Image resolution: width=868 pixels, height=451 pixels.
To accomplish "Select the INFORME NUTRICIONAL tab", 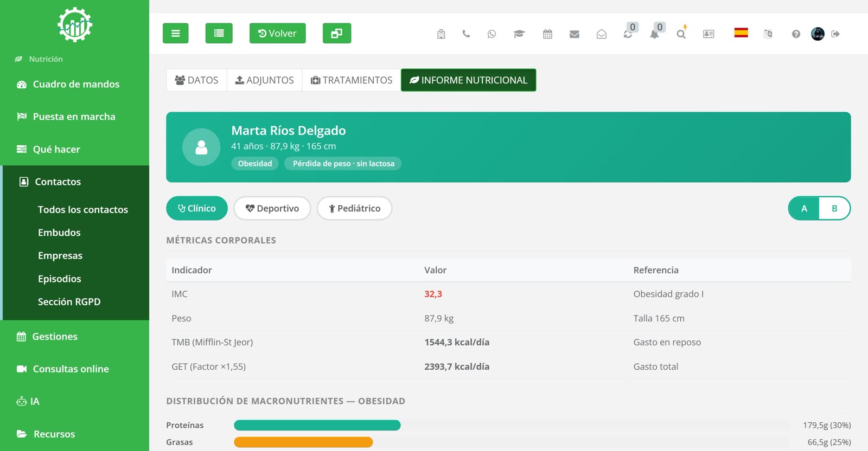I will click(x=469, y=80).
